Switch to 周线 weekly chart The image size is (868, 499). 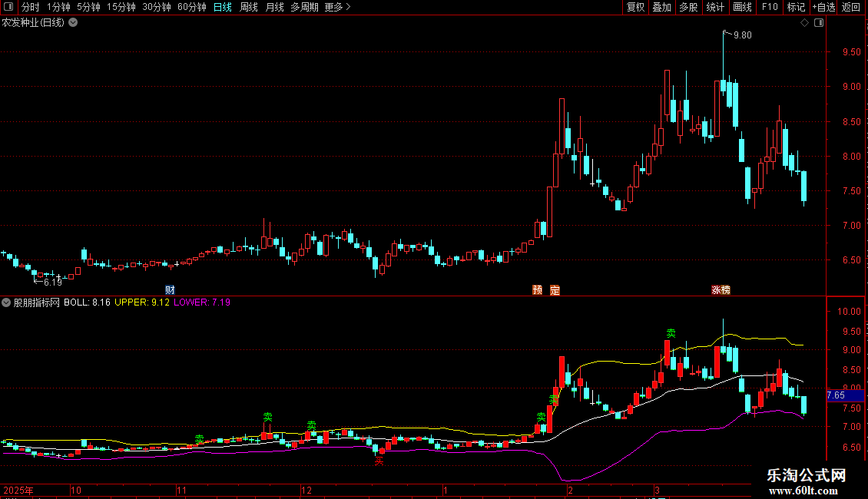249,7
